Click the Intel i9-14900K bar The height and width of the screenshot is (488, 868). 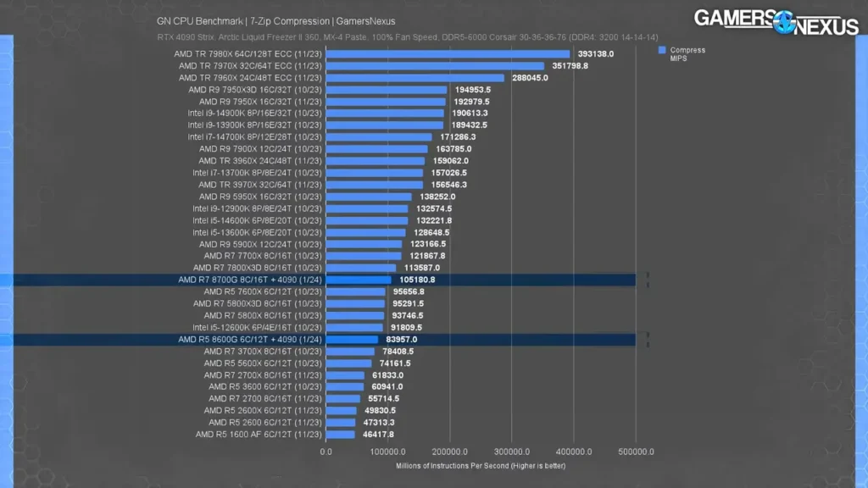click(x=385, y=114)
